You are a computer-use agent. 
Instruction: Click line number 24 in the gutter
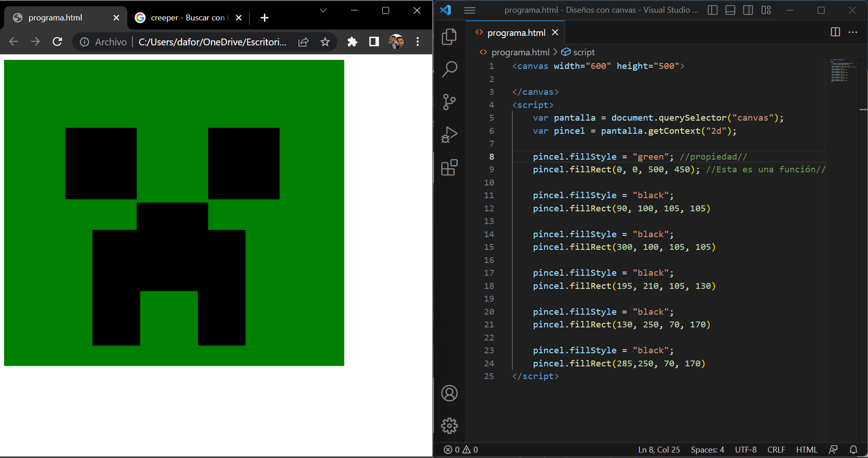(x=489, y=363)
